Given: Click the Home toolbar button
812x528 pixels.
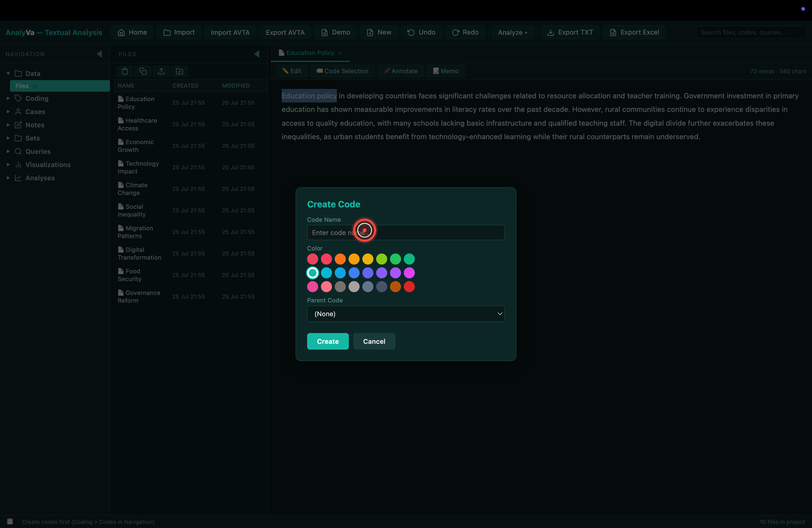Looking at the screenshot, I should pos(132,32).
